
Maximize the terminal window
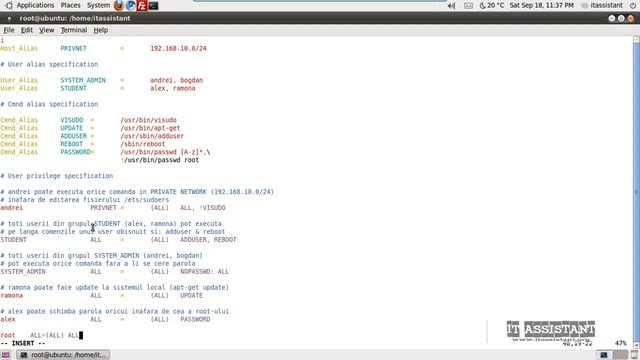(621, 18)
